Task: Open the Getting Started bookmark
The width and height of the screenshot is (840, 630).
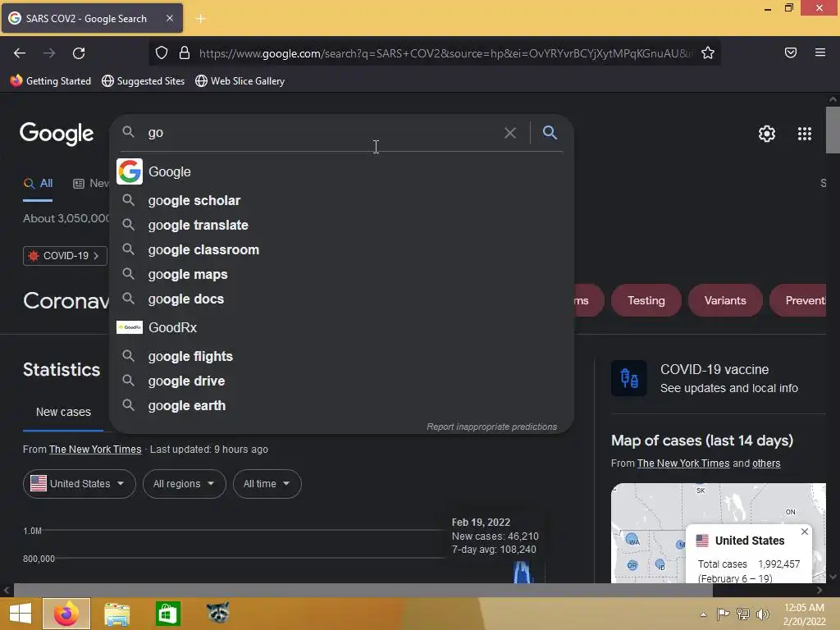Action: click(x=50, y=81)
